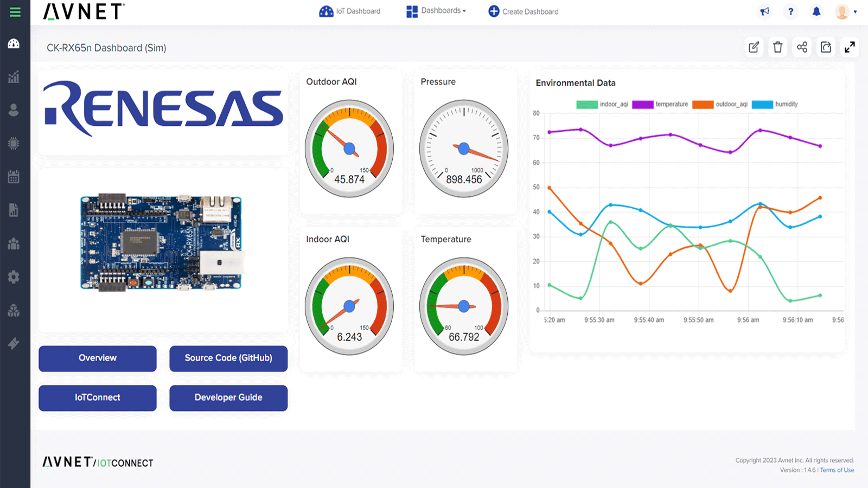
Task: Open the Developer Guide button
Action: 228,398
